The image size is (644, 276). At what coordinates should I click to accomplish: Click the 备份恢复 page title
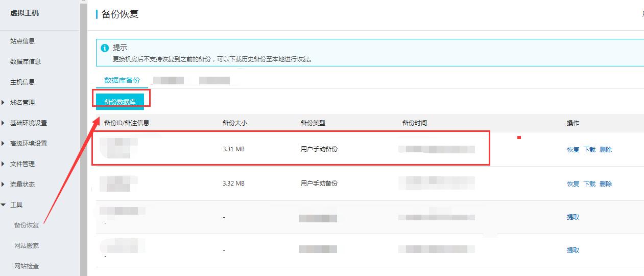pyautogui.click(x=120, y=14)
